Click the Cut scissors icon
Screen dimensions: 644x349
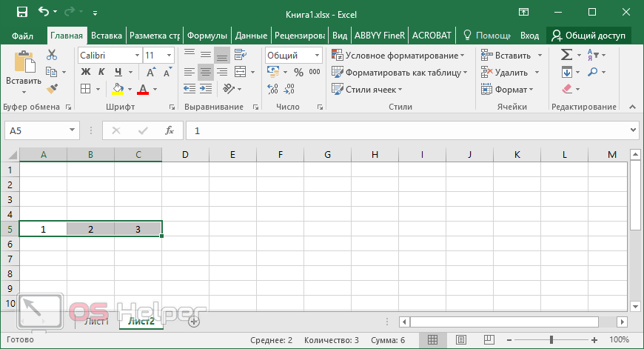52,55
